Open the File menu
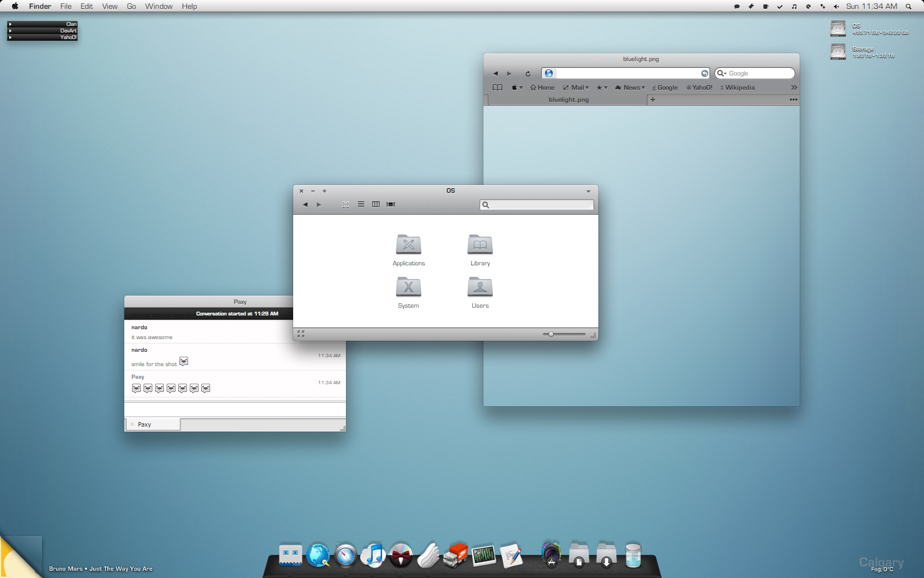 coord(66,7)
